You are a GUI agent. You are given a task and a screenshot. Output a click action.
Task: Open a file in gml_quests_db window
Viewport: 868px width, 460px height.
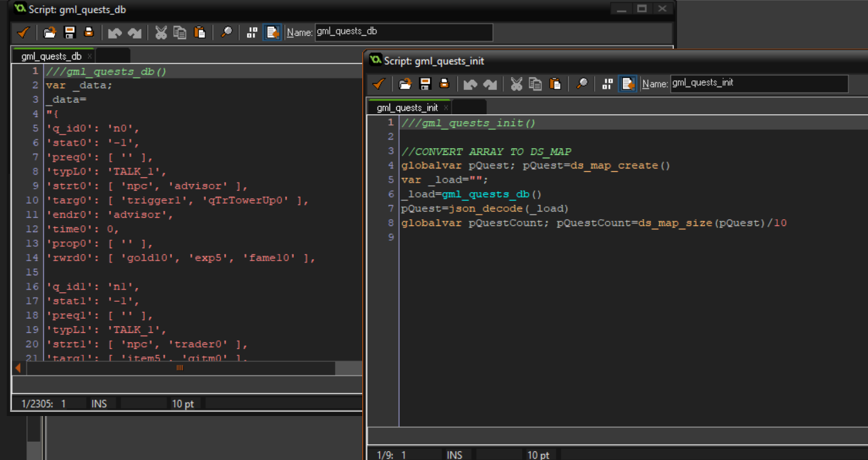coord(49,32)
